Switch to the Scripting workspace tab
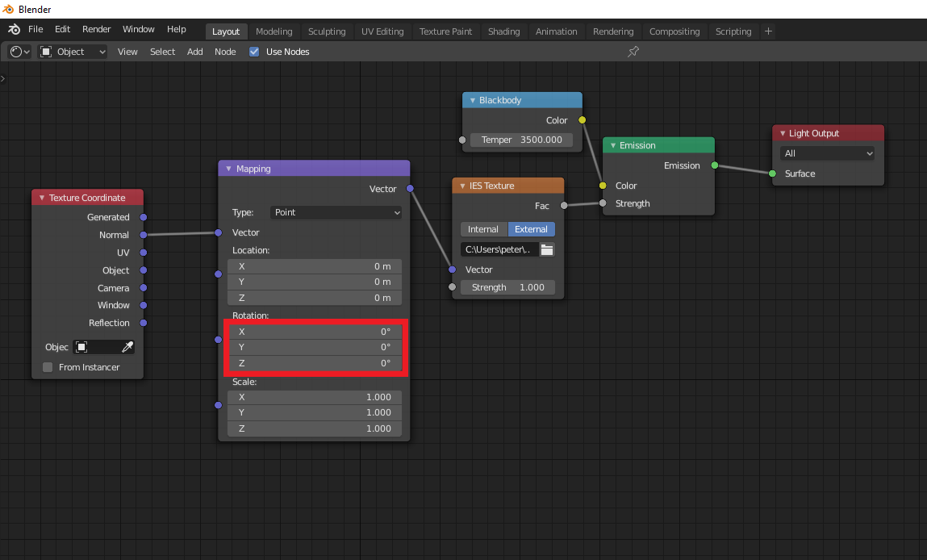Viewport: 927px width, 560px height. click(x=733, y=31)
